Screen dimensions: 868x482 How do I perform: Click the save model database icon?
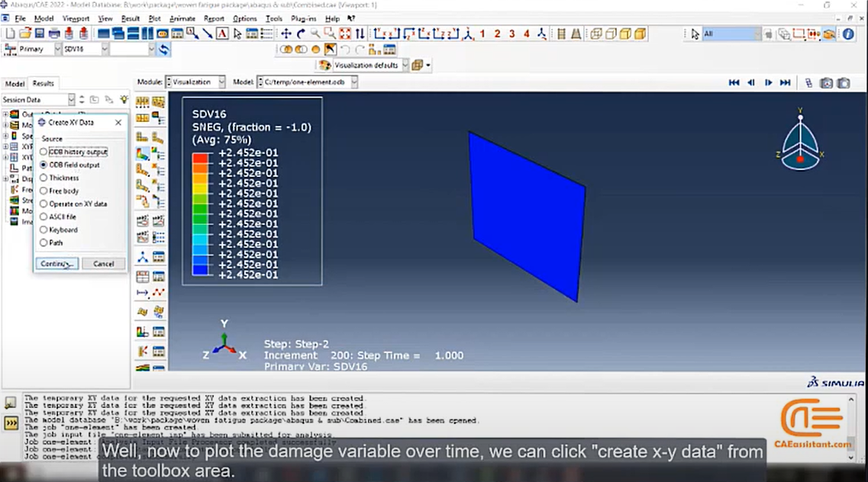coord(39,34)
